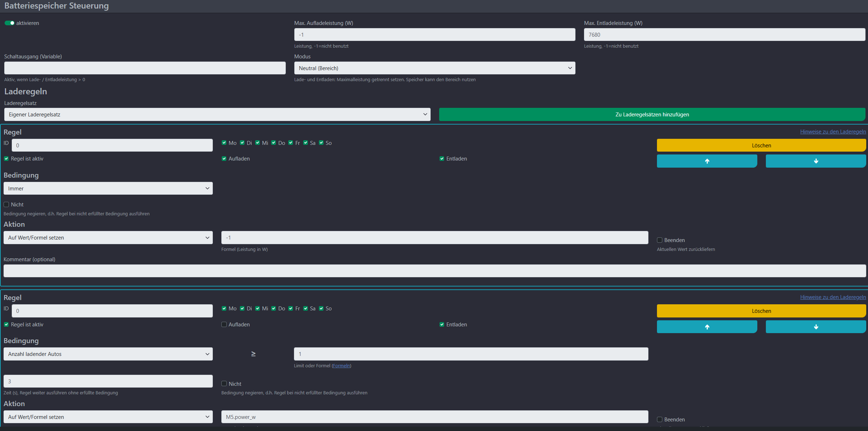This screenshot has width=868, height=431.
Task: Enable the 'Aufladen' checkbox in the second rule
Action: pos(224,325)
